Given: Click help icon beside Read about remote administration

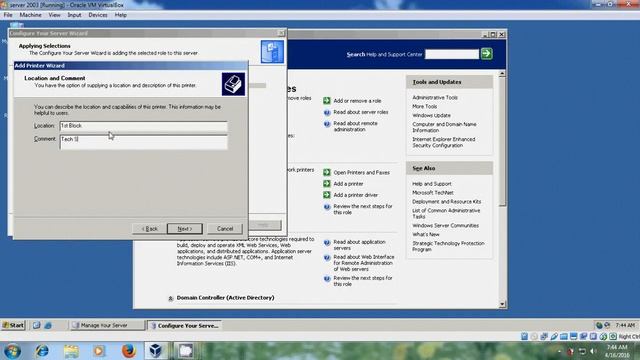Looking at the screenshot, I should (327, 124).
